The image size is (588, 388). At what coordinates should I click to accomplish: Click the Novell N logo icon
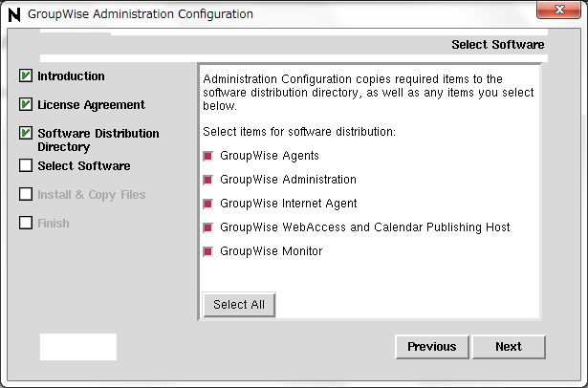click(x=14, y=15)
